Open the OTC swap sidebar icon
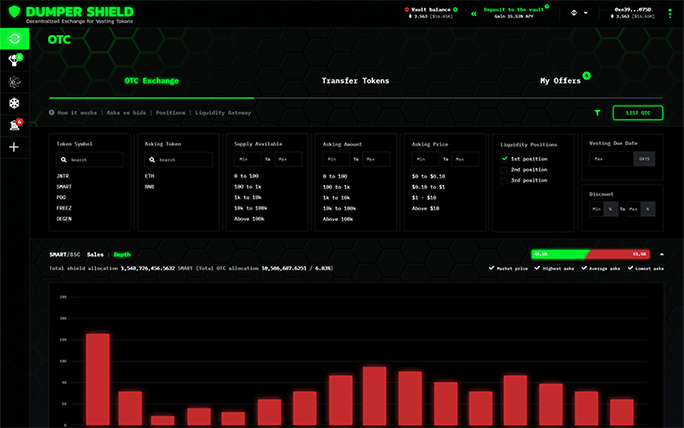The width and height of the screenshot is (684, 428). (14, 39)
